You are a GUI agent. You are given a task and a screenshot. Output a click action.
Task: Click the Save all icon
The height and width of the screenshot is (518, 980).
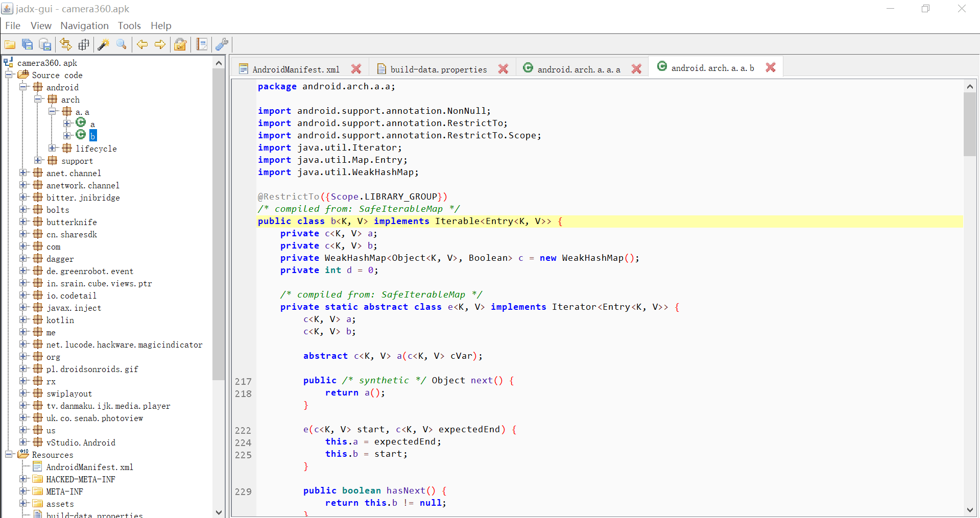[28, 45]
